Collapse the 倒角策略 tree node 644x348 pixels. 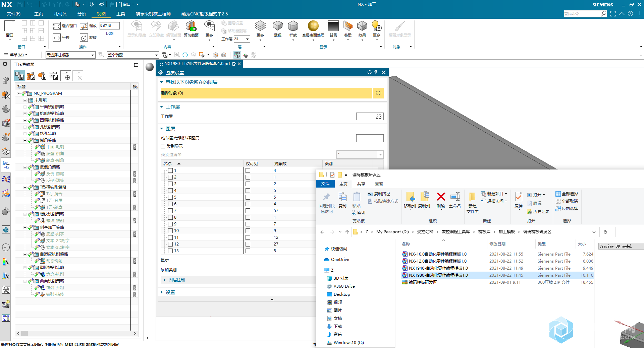(25, 140)
